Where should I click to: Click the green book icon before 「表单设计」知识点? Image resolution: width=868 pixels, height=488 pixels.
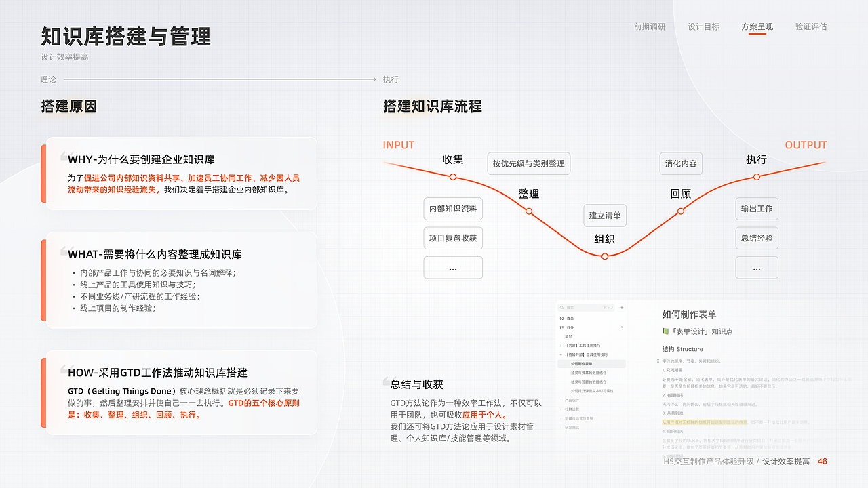[x=666, y=331]
